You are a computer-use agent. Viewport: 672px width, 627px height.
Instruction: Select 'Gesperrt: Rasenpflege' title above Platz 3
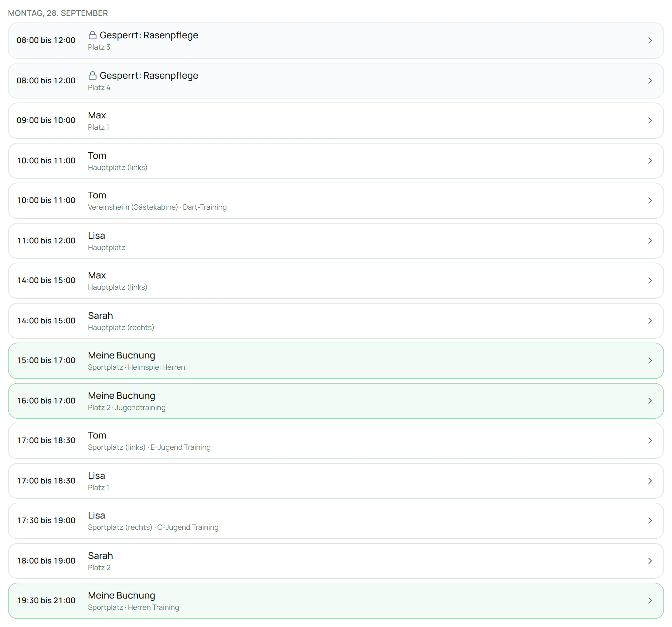(x=149, y=35)
